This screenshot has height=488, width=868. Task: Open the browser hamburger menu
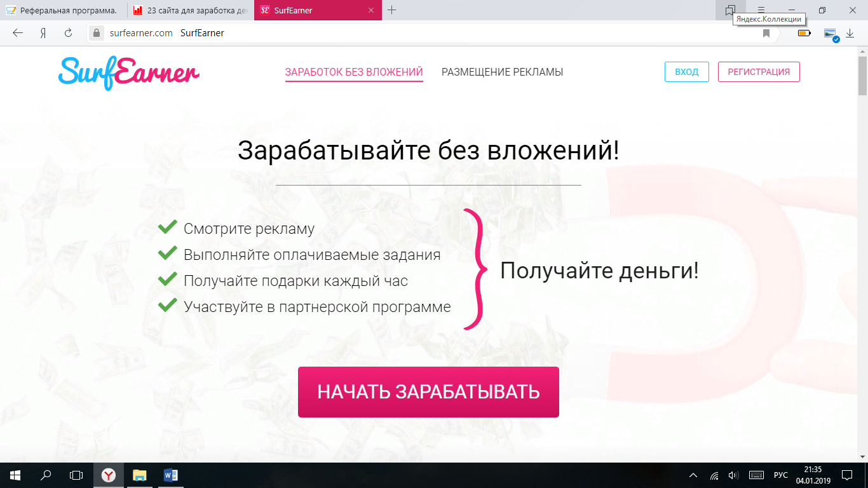coord(761,10)
